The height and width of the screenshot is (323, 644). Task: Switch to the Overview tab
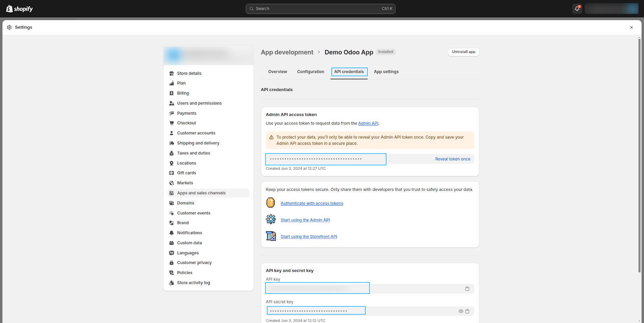(278, 72)
